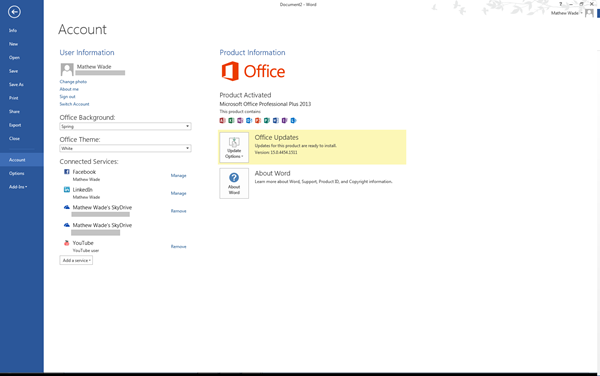
Task: Expand the Add-Ins menu in sidebar
Action: [18, 187]
